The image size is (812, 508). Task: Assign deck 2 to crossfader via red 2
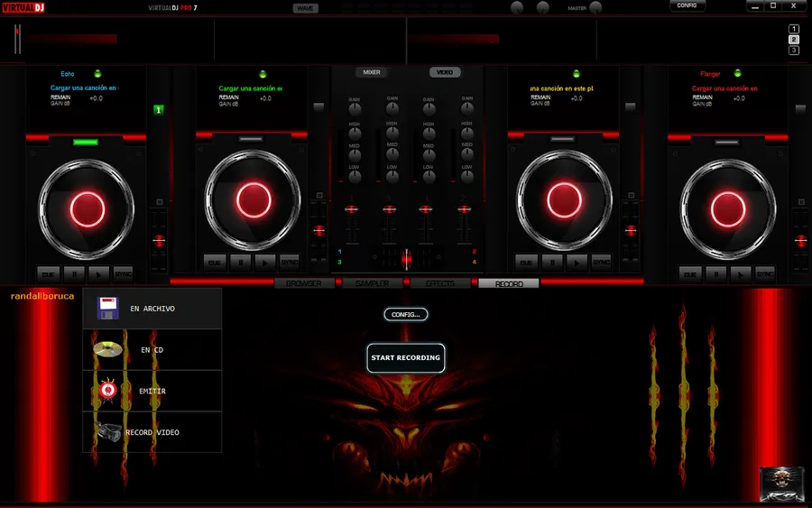coord(474,252)
